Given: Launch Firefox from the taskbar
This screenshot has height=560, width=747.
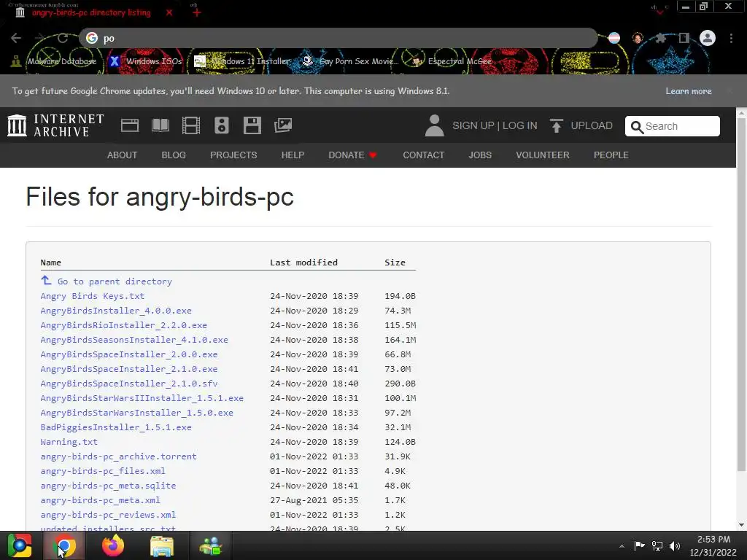Looking at the screenshot, I should pyautogui.click(x=113, y=545).
